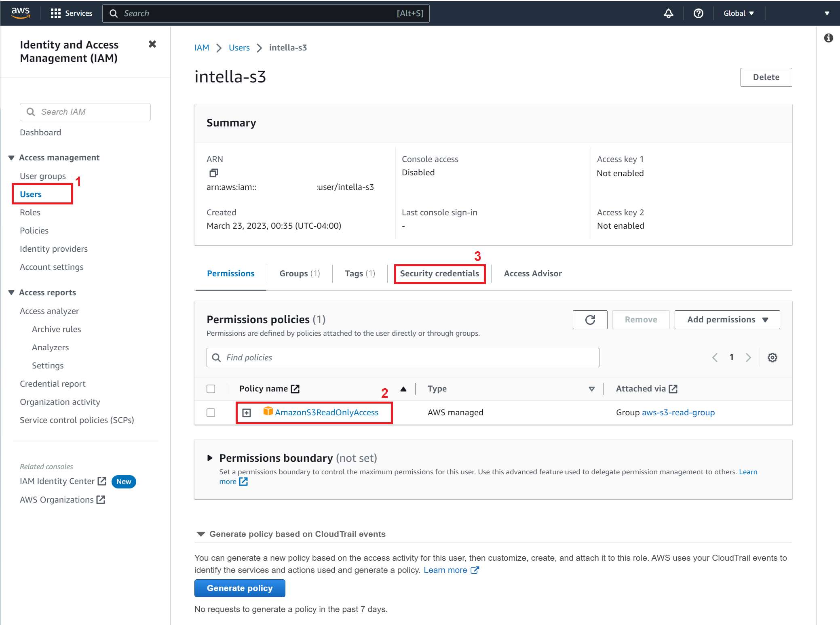This screenshot has height=625, width=840.
Task: Copy the user ARN
Action: tap(213, 173)
